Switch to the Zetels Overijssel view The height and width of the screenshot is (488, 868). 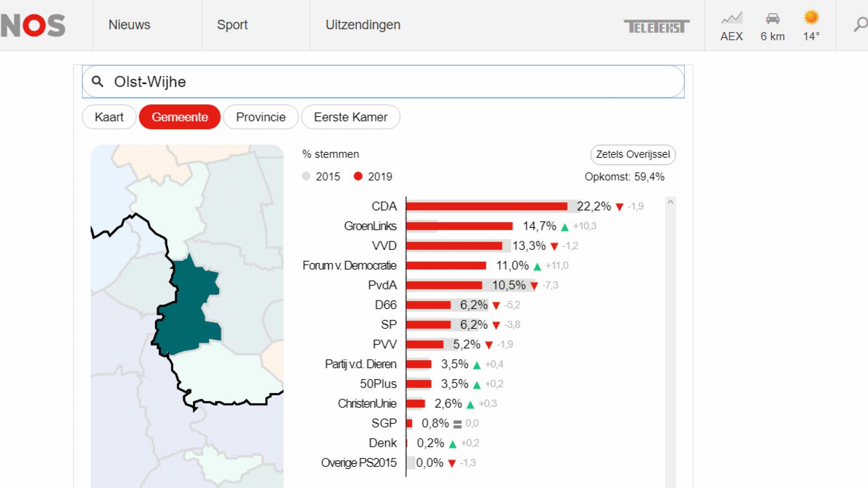(x=633, y=155)
